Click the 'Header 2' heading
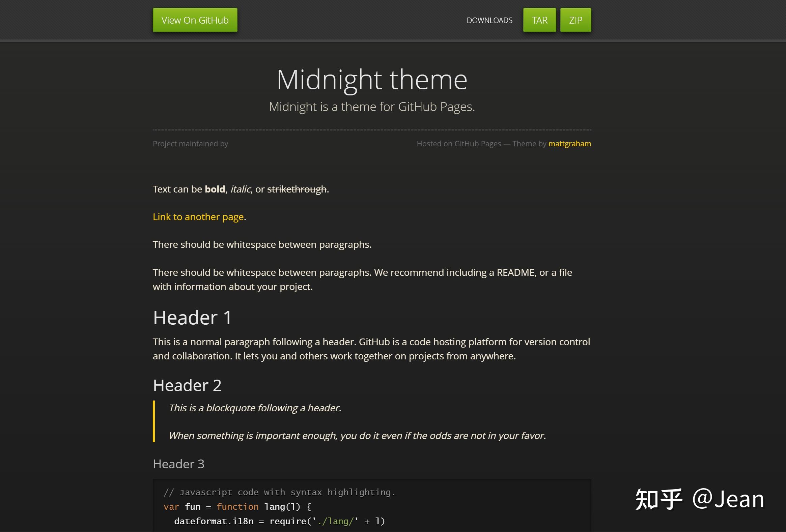Screen dimensions: 786x532 tap(187, 385)
